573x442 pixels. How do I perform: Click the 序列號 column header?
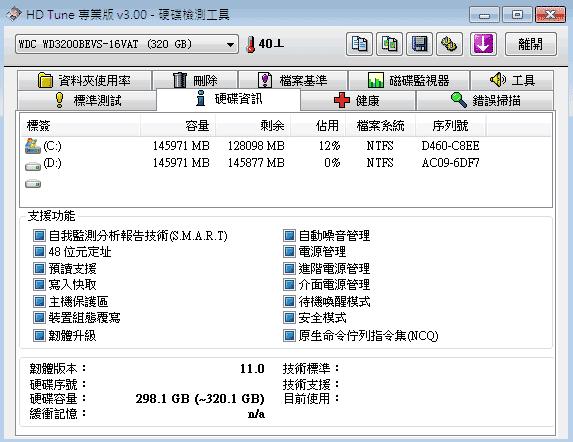(x=451, y=126)
